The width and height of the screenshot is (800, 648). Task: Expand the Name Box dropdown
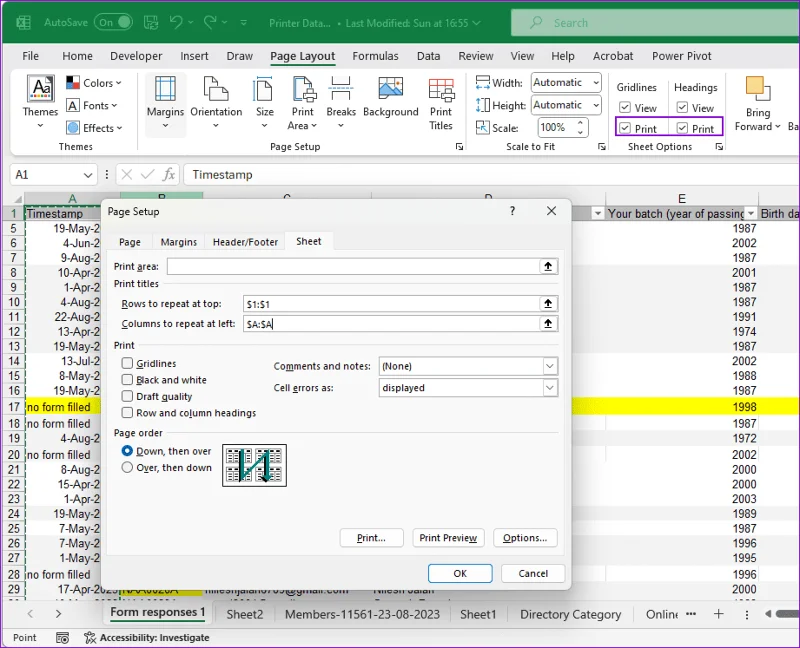pyautogui.click(x=88, y=175)
